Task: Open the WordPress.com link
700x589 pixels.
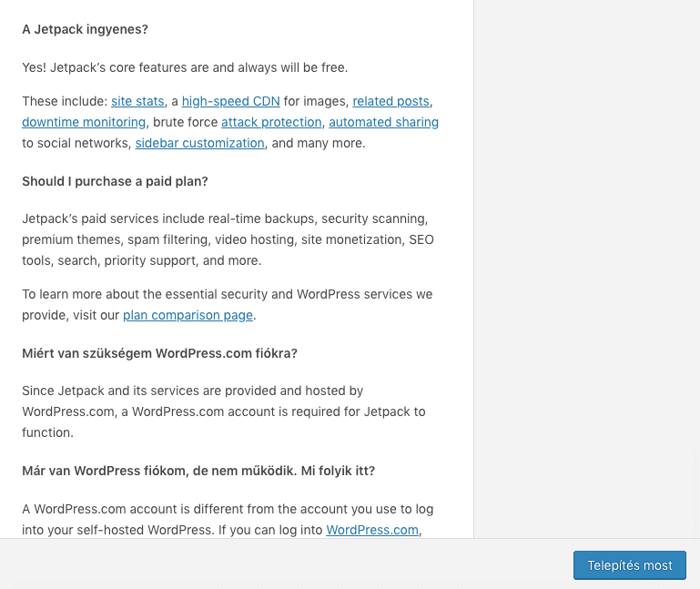Action: [x=372, y=530]
